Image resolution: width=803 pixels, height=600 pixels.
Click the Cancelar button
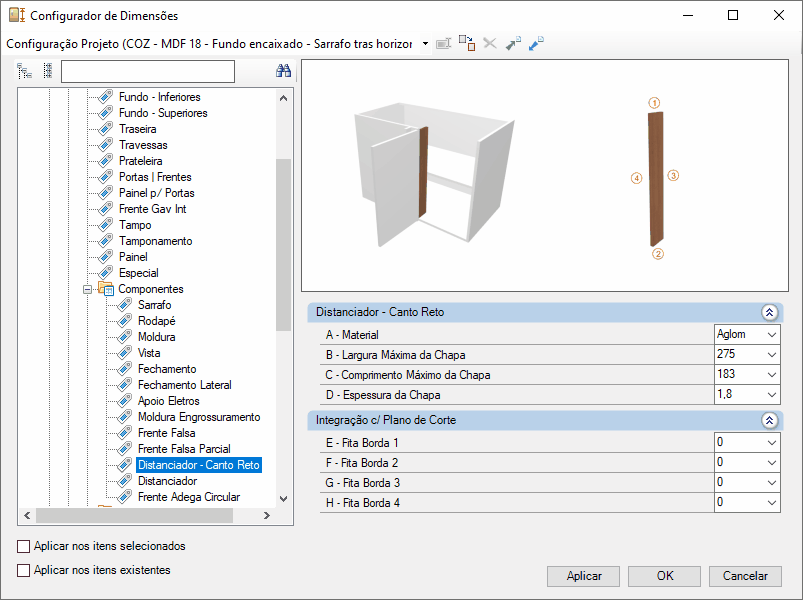tap(745, 576)
